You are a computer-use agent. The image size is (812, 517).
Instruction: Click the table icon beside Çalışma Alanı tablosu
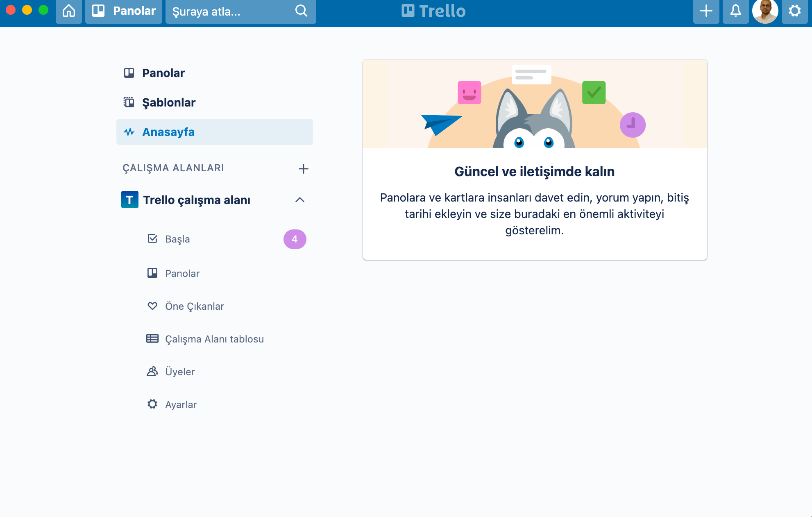(x=152, y=338)
